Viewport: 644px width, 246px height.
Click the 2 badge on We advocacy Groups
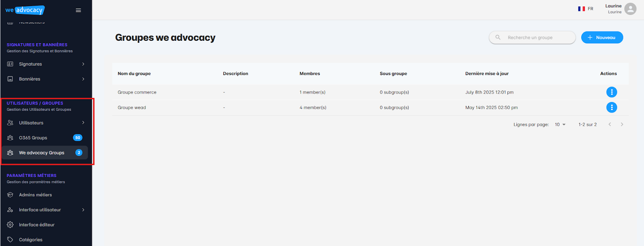coord(79,153)
